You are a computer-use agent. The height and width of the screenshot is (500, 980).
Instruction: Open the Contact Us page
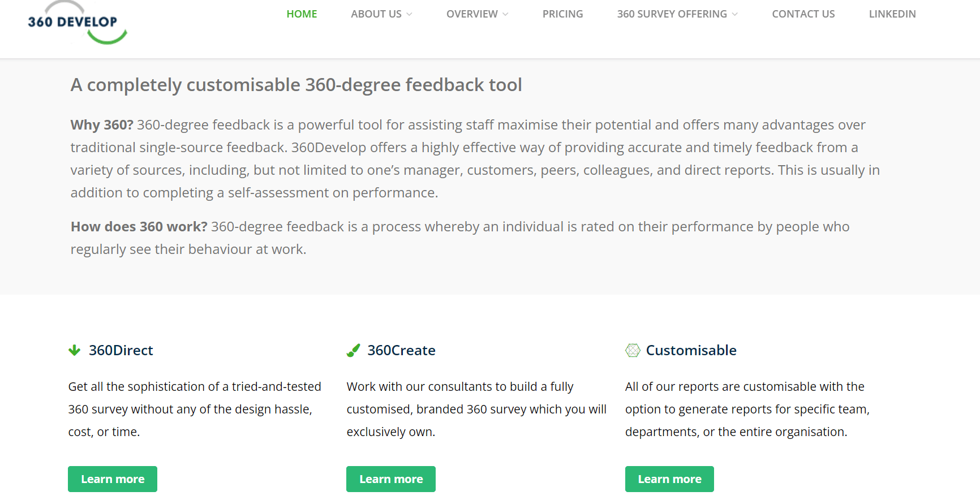click(803, 14)
